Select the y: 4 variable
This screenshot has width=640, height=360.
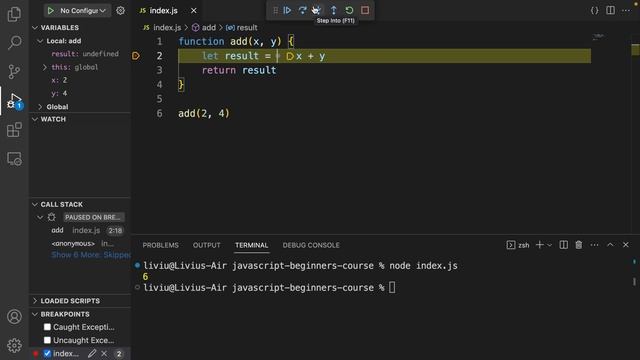pyautogui.click(x=59, y=93)
